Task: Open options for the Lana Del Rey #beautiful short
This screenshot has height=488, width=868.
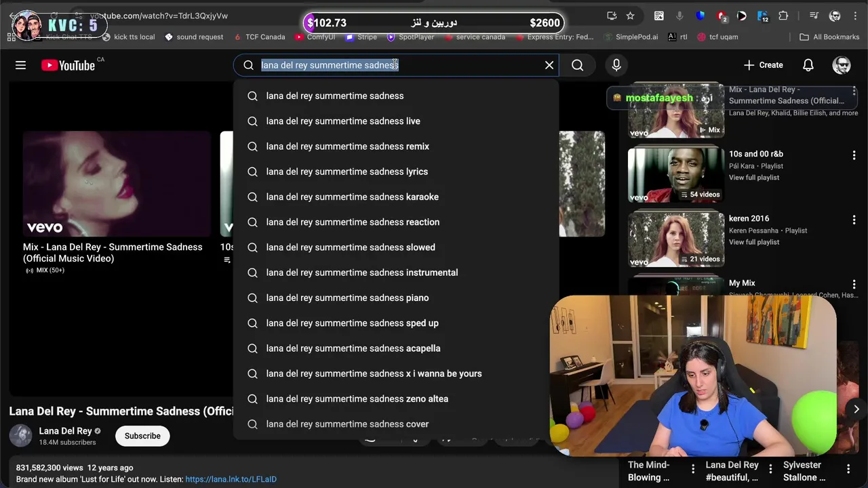Action: [x=770, y=468]
